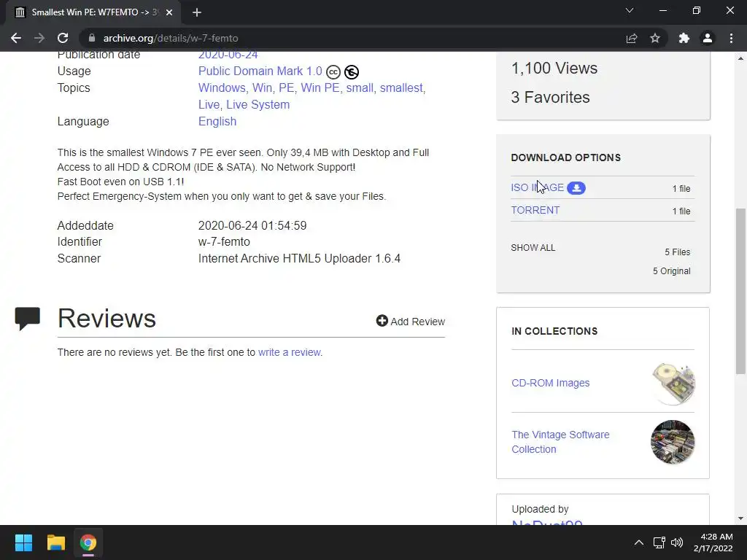Viewport: 747px width, 560px height.
Task: Show hidden system tray icons
Action: 639,542
